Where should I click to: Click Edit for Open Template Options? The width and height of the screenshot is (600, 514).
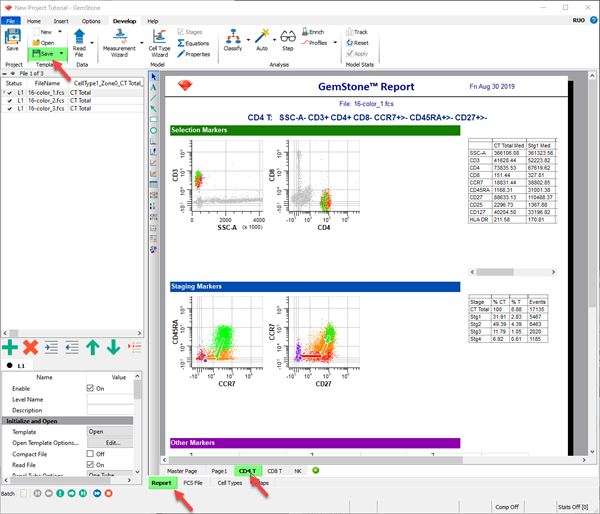tap(112, 442)
